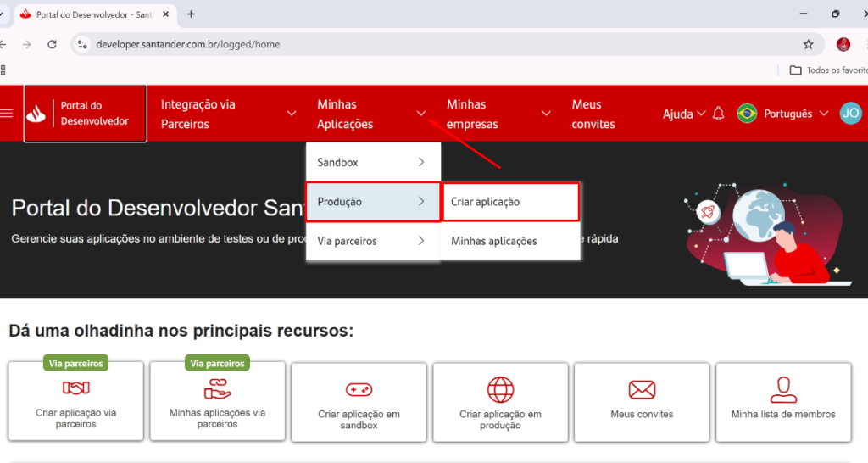868x463 pixels.
Task: Click the notification bell icon
Action: tap(718, 114)
